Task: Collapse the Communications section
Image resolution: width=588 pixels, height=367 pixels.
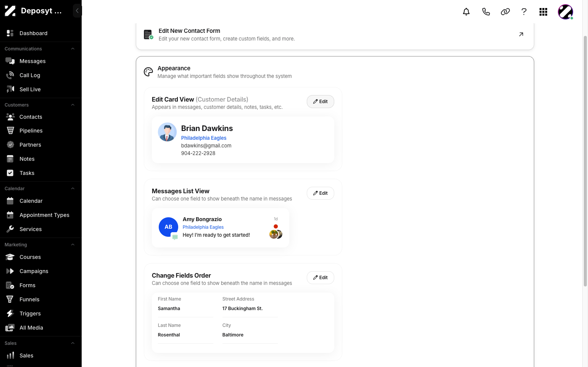Action: [x=72, y=49]
